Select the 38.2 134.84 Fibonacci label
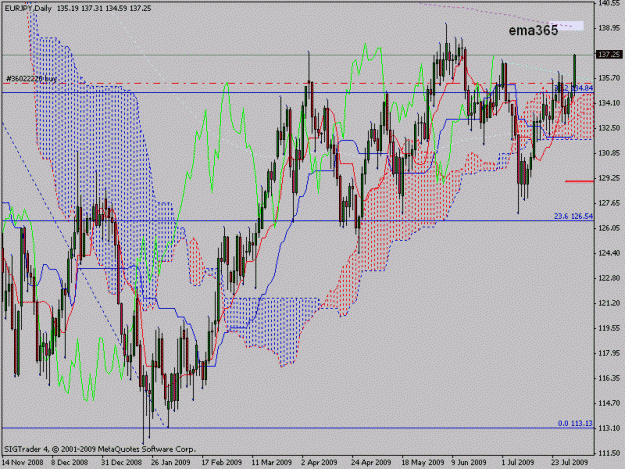 (x=573, y=88)
